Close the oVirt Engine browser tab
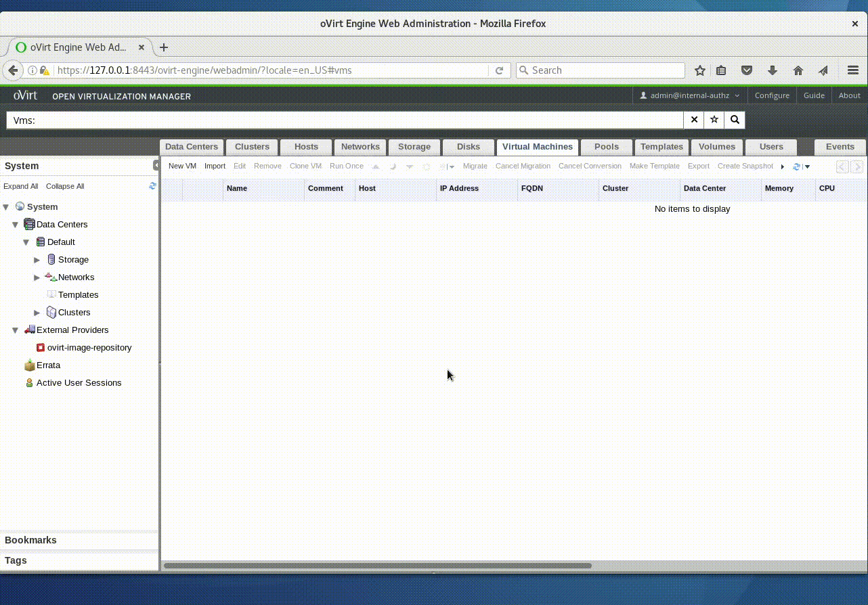Image resolution: width=868 pixels, height=605 pixels. [142, 47]
